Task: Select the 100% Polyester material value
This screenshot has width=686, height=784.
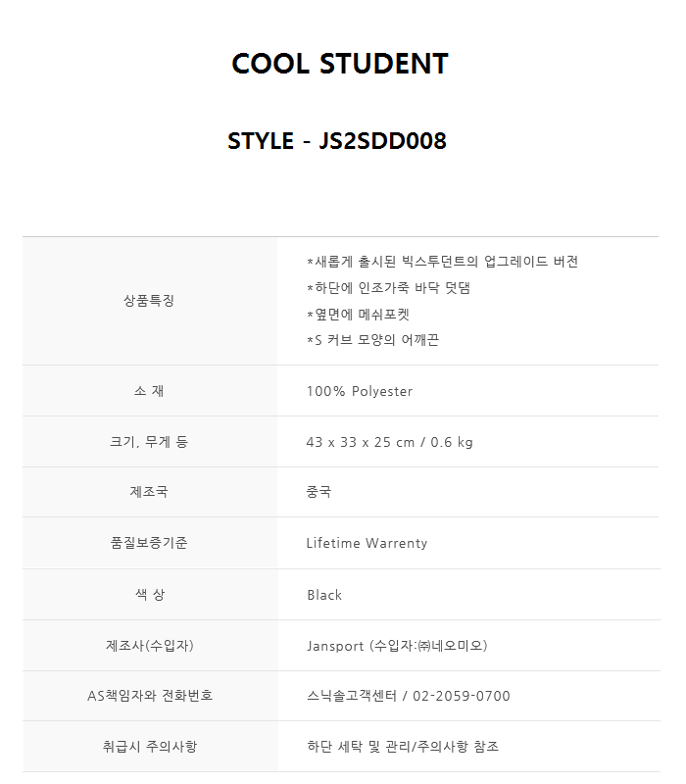Action: [x=360, y=391]
